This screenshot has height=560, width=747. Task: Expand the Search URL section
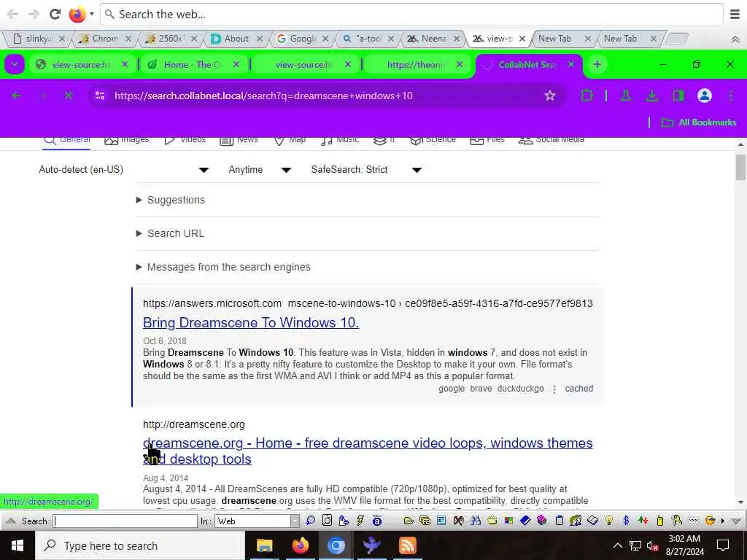pos(170,233)
